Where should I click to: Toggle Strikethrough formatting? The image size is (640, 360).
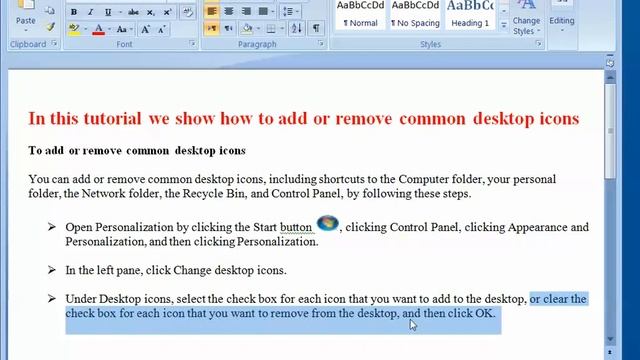pyautogui.click(x=133, y=12)
